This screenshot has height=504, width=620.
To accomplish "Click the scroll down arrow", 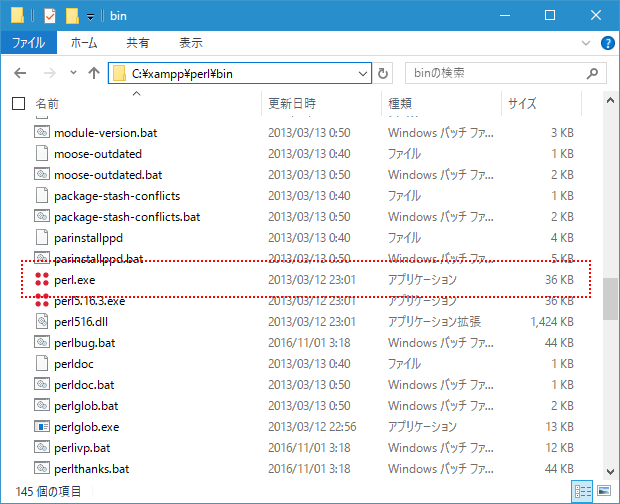I will pos(610,472).
